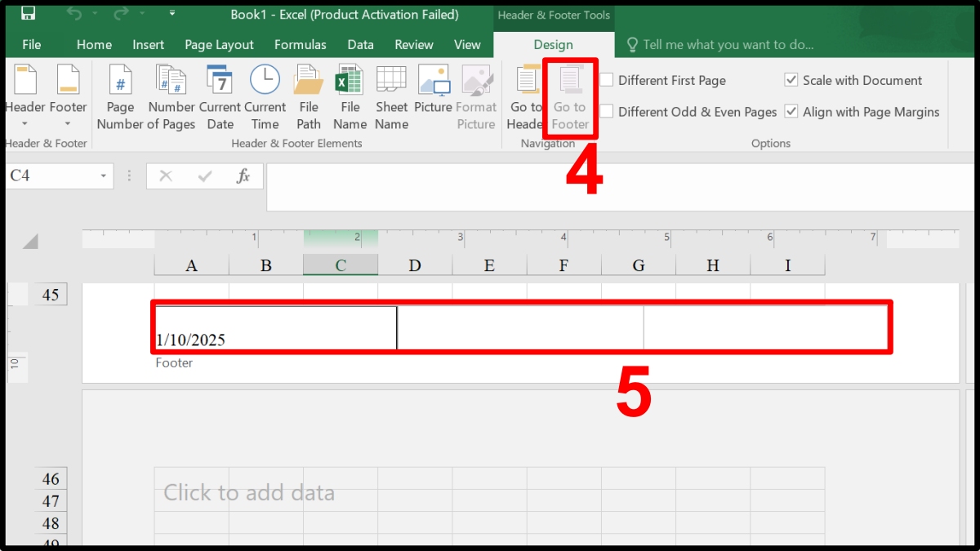This screenshot has width=980, height=551.
Task: Insert the Page Number element
Action: (120, 90)
